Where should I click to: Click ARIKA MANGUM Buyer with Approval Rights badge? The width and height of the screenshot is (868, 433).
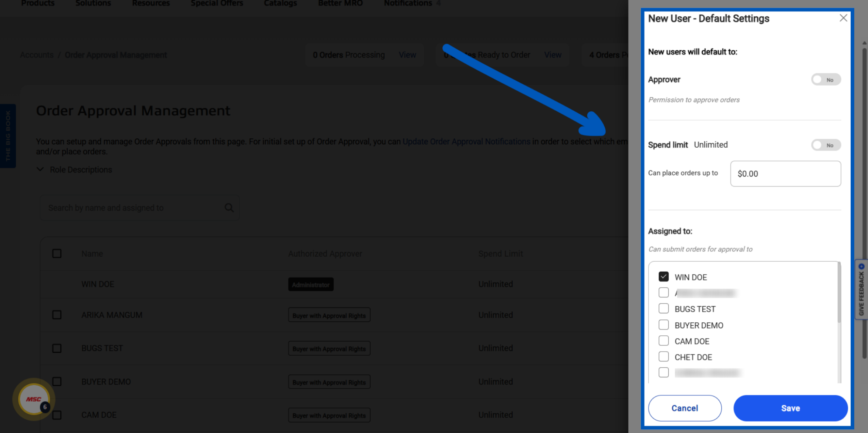329,315
